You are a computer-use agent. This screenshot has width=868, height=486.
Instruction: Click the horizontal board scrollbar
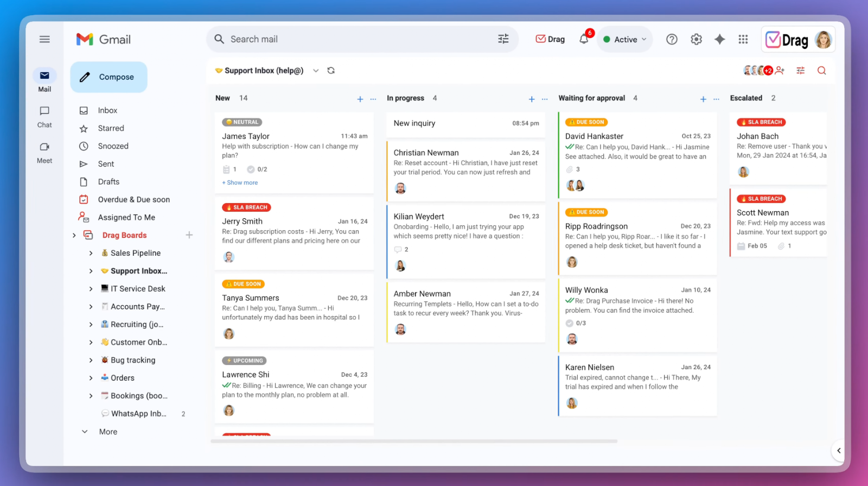[413, 441]
